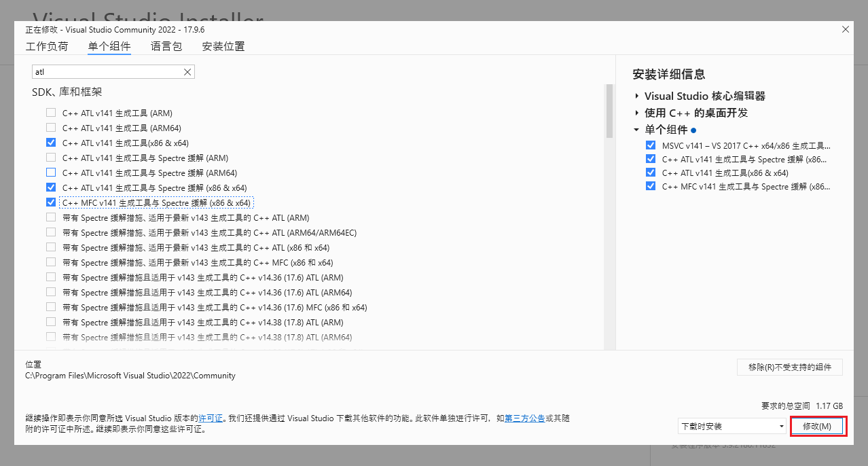Viewport: 868px width, 466px height.
Task: Click the 修改(M) button
Action: 817,426
